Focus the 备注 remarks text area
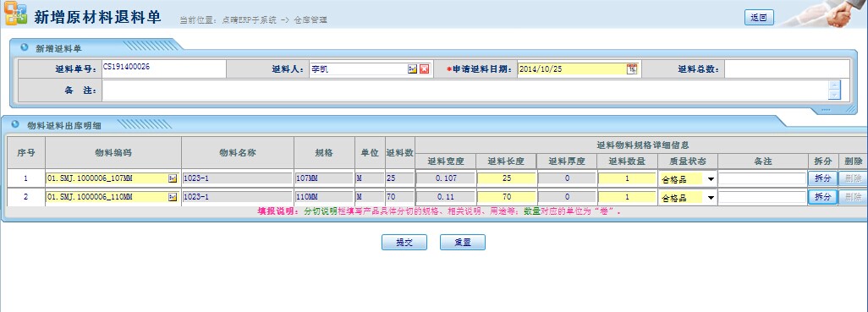 coord(465,90)
